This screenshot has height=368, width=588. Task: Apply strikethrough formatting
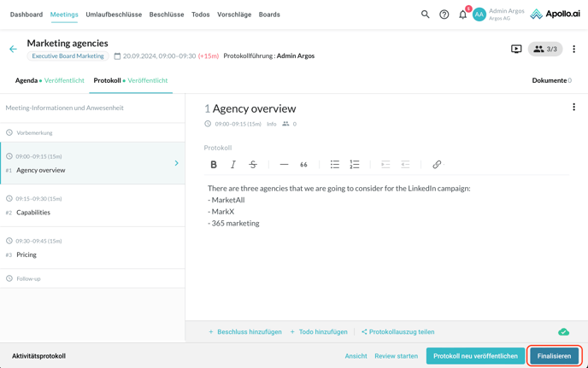click(253, 165)
